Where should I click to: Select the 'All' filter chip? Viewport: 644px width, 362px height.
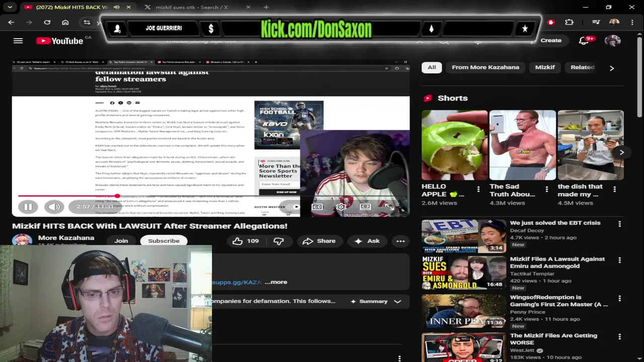[432, 67]
